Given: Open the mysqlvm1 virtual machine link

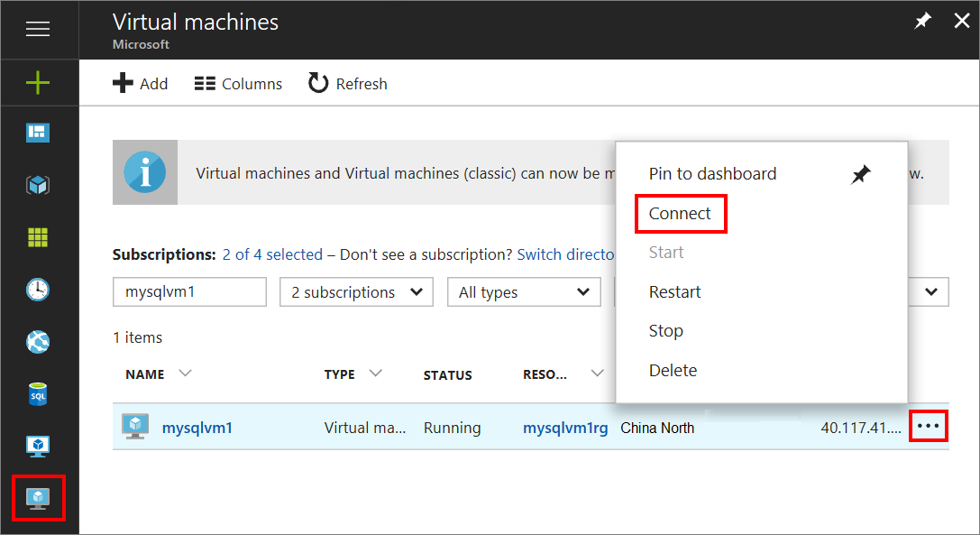Looking at the screenshot, I should tap(197, 428).
